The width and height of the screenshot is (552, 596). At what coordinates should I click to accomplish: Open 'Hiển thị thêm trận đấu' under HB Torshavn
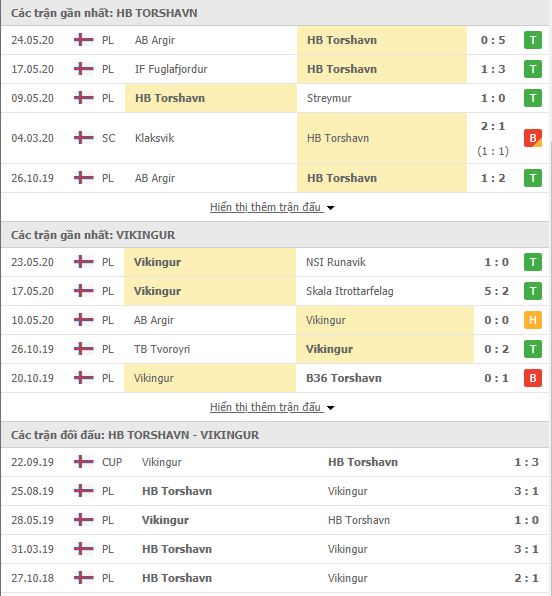point(265,207)
